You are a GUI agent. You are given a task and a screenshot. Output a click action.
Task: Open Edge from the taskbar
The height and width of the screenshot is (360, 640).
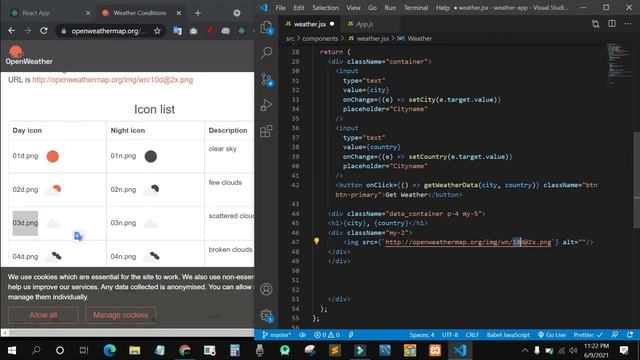[109, 350]
